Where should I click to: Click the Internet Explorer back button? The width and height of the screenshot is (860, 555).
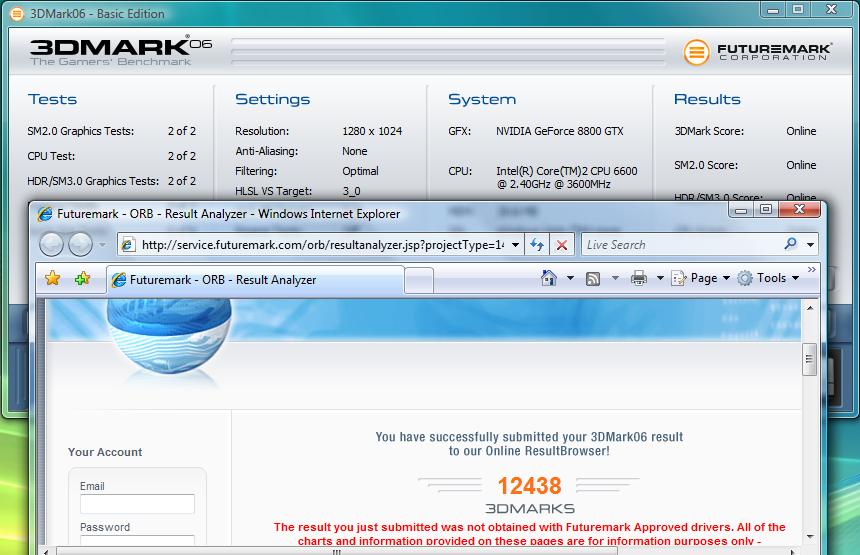pyautogui.click(x=52, y=245)
